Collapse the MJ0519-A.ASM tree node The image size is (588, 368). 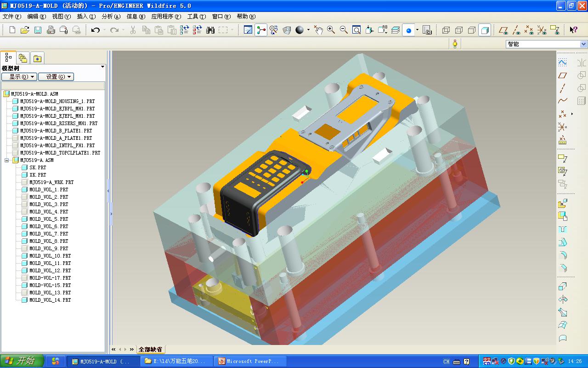(x=7, y=160)
